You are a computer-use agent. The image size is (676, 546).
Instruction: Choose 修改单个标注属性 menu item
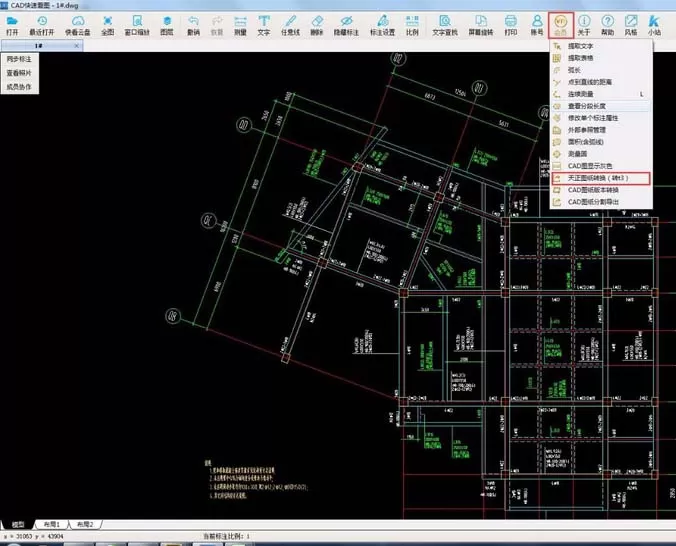pyautogui.click(x=601, y=118)
